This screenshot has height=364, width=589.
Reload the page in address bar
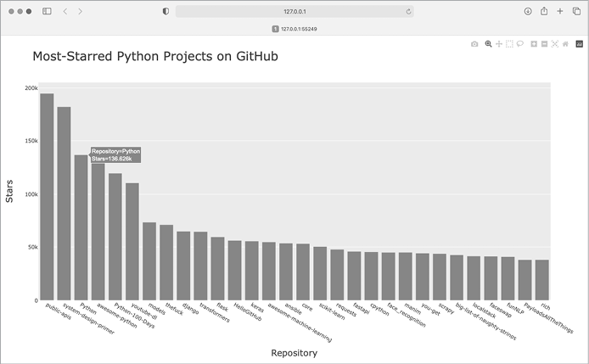(x=409, y=11)
